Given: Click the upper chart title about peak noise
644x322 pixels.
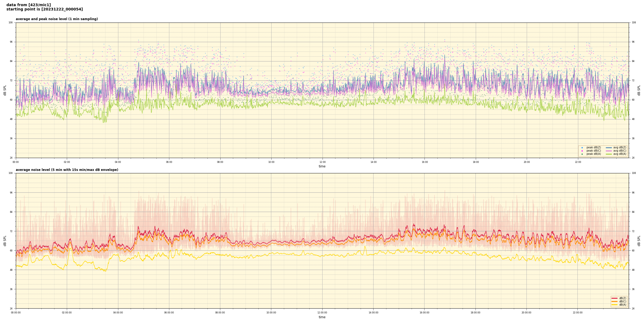Looking at the screenshot, I should (57, 19).
